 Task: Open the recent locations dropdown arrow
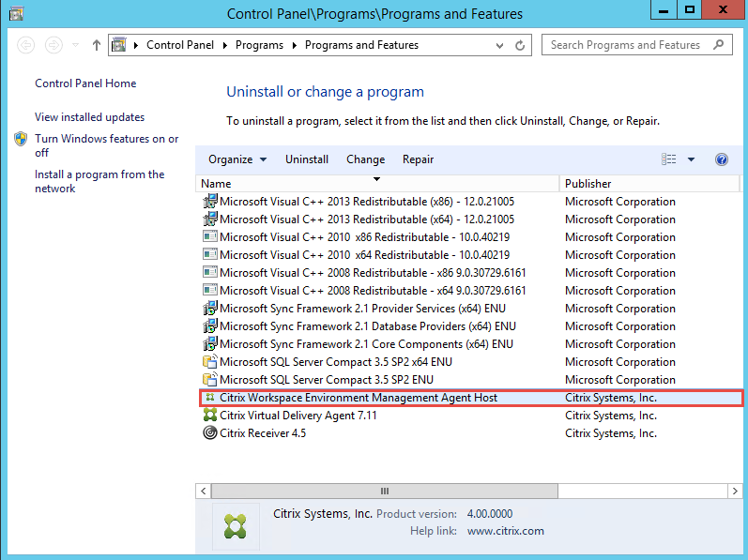click(x=75, y=45)
